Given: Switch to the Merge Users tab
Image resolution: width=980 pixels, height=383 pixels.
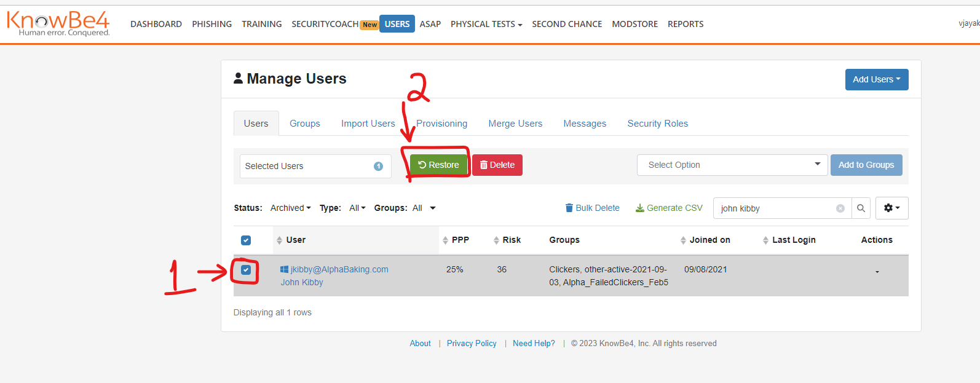Looking at the screenshot, I should pyautogui.click(x=515, y=124).
